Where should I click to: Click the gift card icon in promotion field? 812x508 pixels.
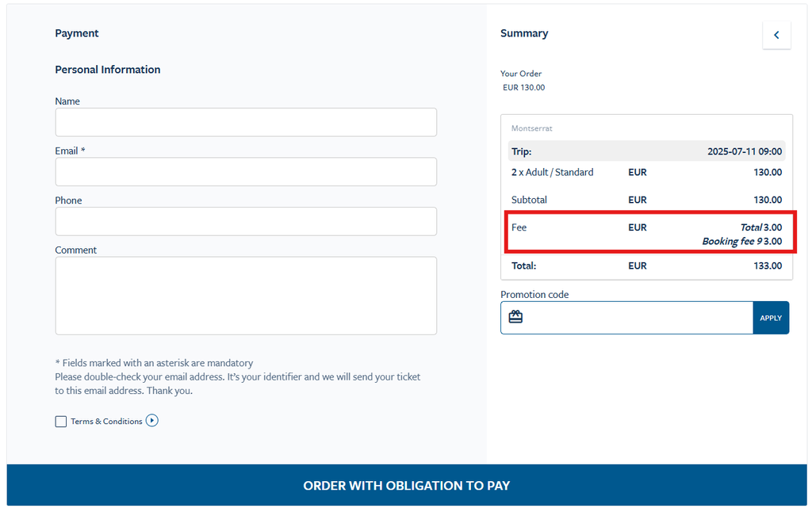coord(515,317)
